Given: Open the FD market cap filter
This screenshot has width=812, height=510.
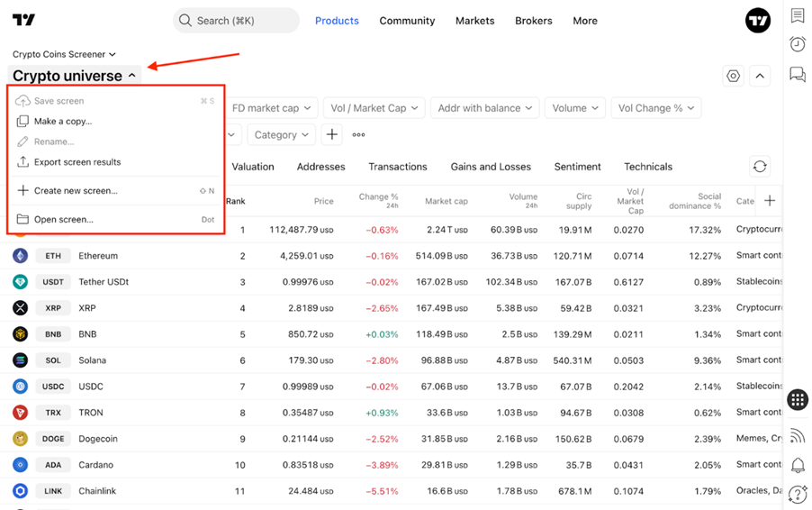Looking at the screenshot, I should [x=271, y=108].
